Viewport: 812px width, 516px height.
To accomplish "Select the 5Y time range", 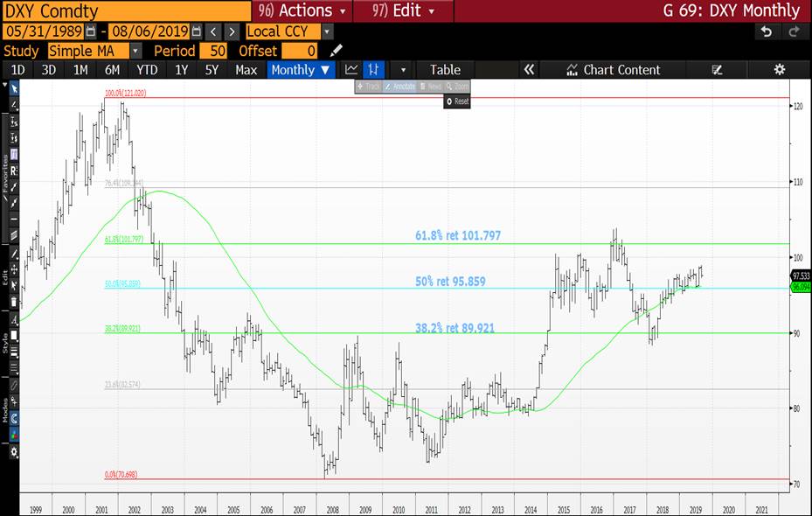I will (x=212, y=69).
